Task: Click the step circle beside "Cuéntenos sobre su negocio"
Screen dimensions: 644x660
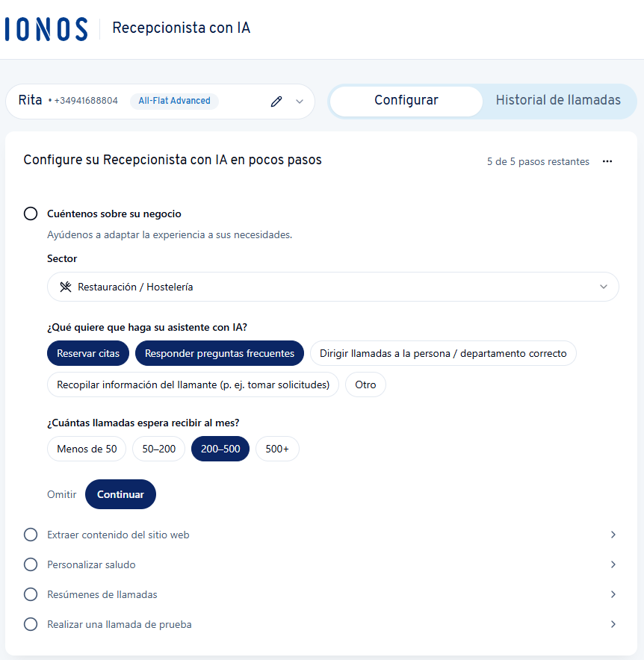Action: click(30, 213)
